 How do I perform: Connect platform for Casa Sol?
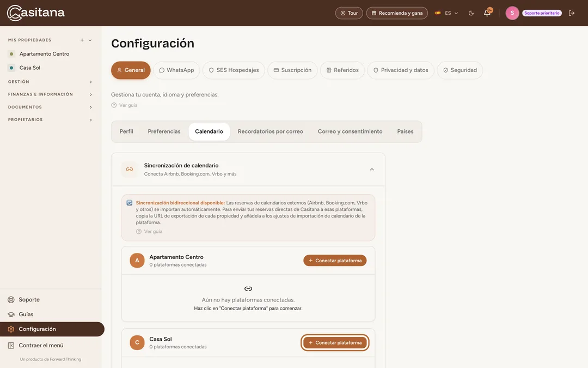point(335,343)
